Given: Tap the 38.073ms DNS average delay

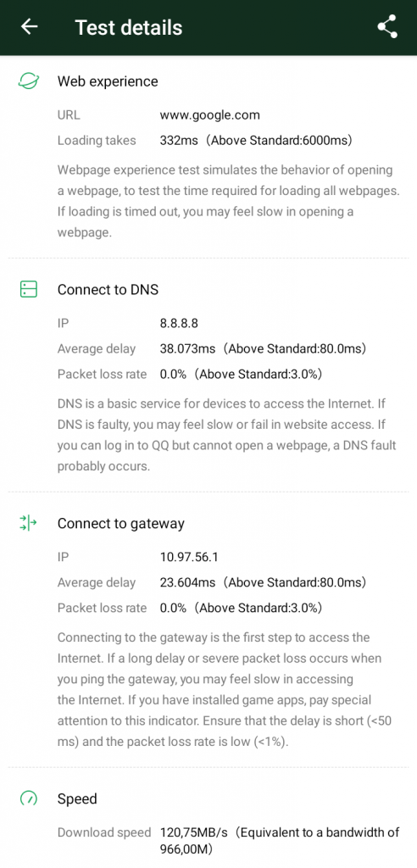Looking at the screenshot, I should pyautogui.click(x=187, y=348).
